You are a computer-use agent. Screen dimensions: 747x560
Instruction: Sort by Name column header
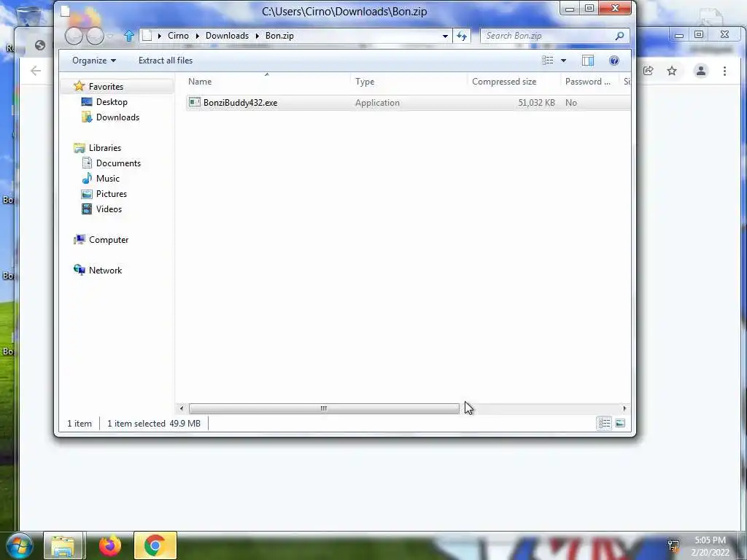268,82
